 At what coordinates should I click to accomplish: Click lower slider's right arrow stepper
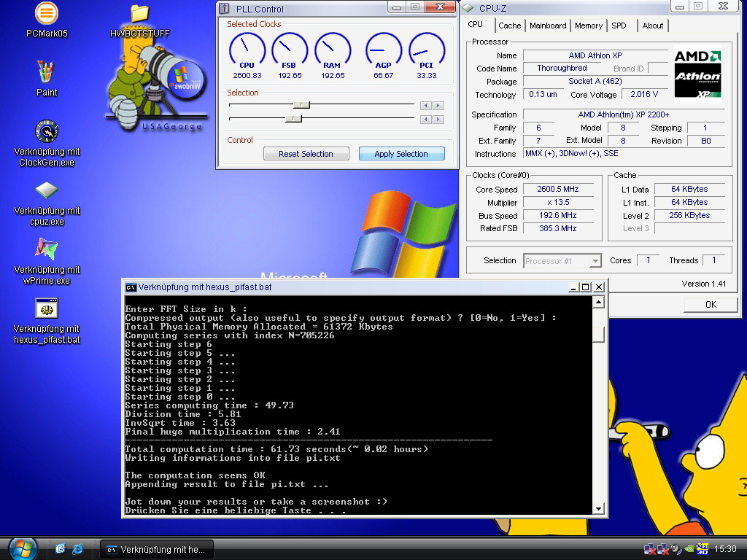pyautogui.click(x=438, y=120)
